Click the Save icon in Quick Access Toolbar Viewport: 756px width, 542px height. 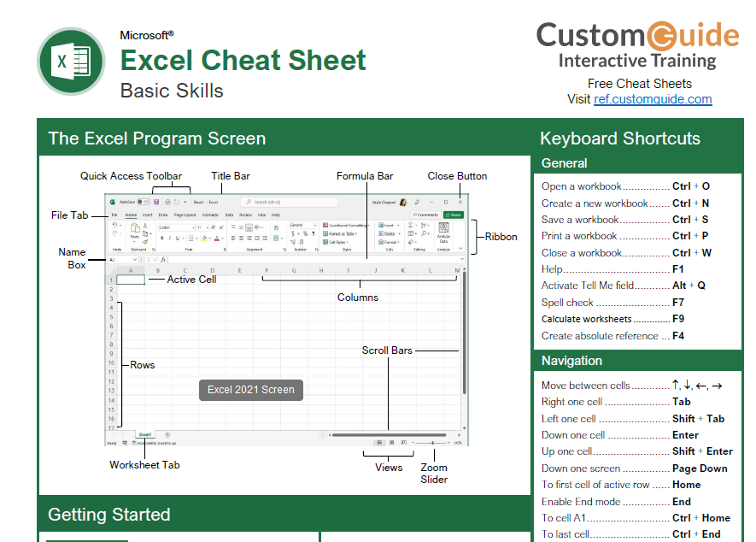tap(156, 202)
